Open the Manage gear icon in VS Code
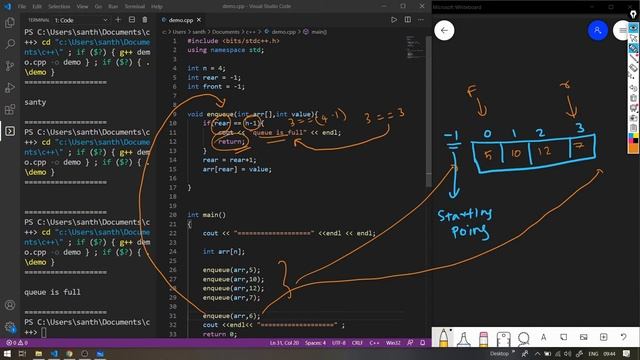Screen dimensions: 640x360 click(x=10, y=327)
